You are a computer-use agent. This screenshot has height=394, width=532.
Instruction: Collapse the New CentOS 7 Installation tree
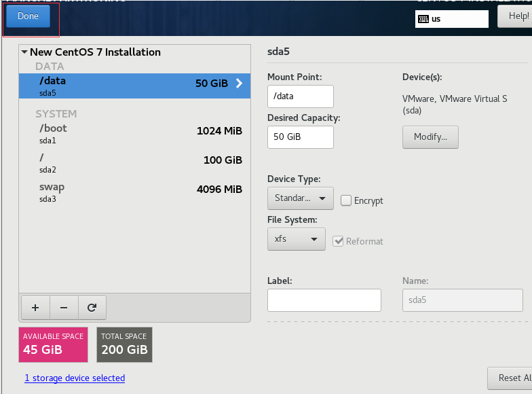click(x=24, y=52)
